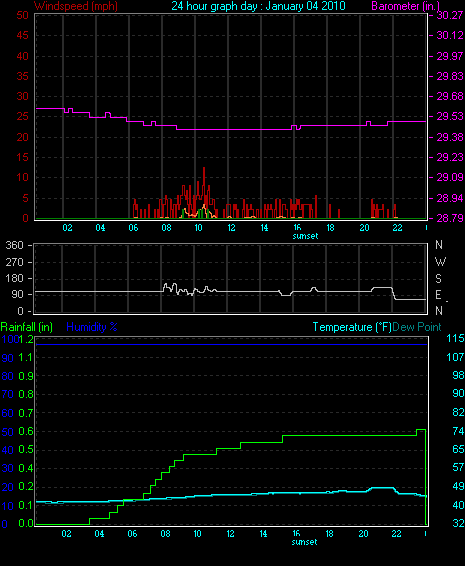Click barometer scale value 28.79
Screen dimensions: 465x566
tap(450, 218)
